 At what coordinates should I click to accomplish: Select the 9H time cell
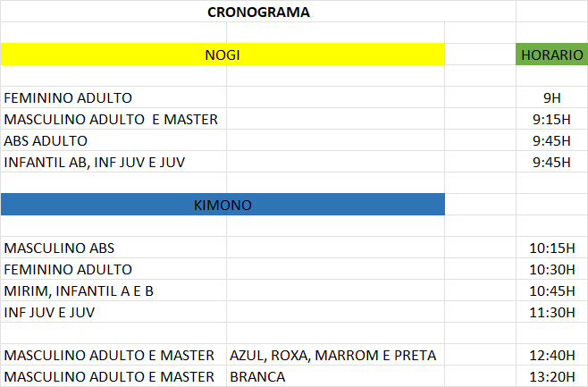[x=551, y=97]
